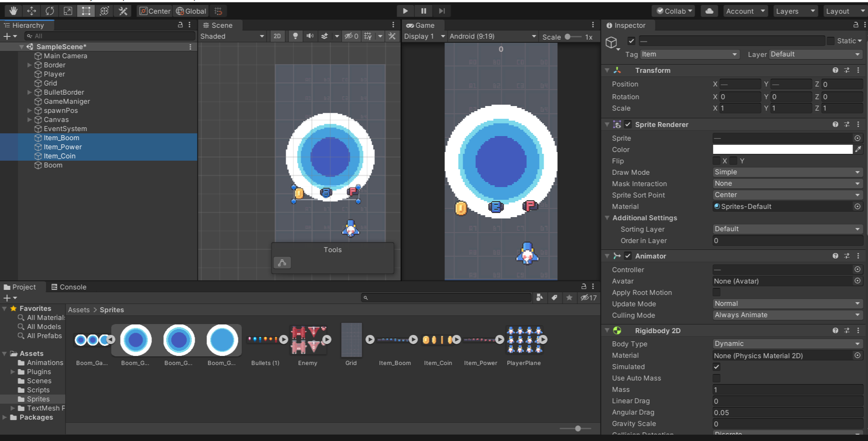Screen dimensions: 868x441
Task: Disable the Sprite Renderer component
Action: 628,124
